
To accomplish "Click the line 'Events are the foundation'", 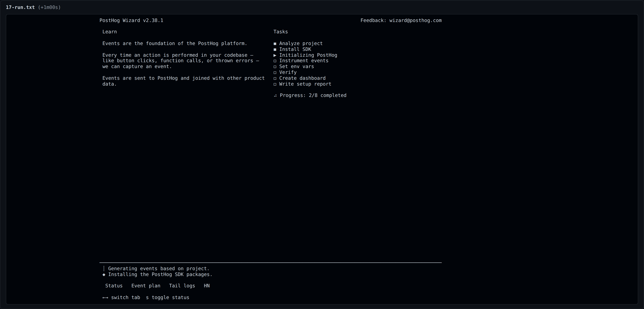I will pyautogui.click(x=175, y=43).
